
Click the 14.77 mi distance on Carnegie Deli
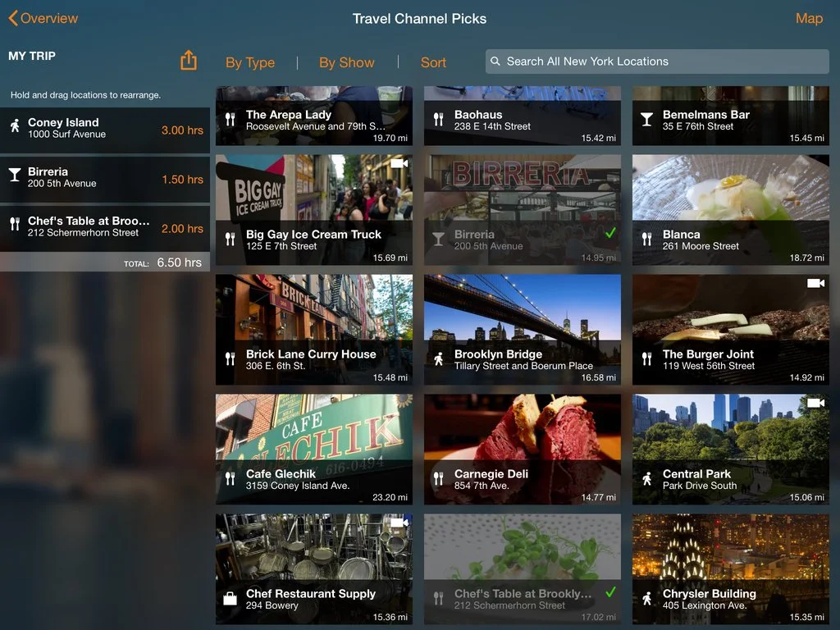pyautogui.click(x=598, y=497)
